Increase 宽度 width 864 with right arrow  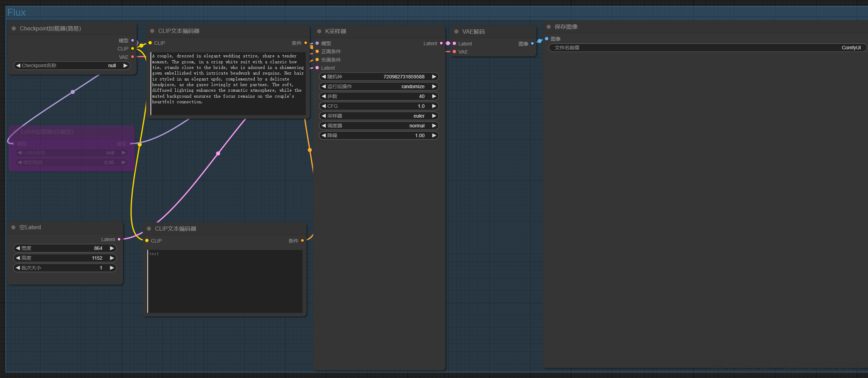[112, 248]
